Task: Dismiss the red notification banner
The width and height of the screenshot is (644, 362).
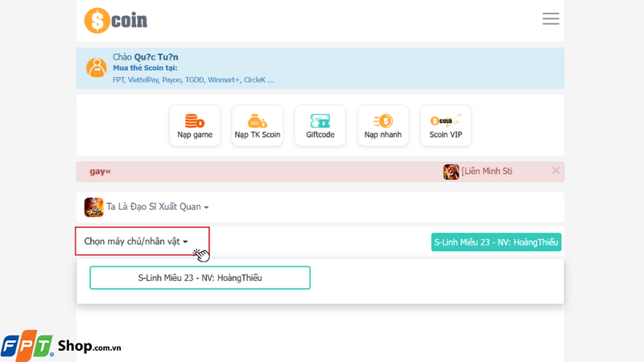Action: click(555, 171)
